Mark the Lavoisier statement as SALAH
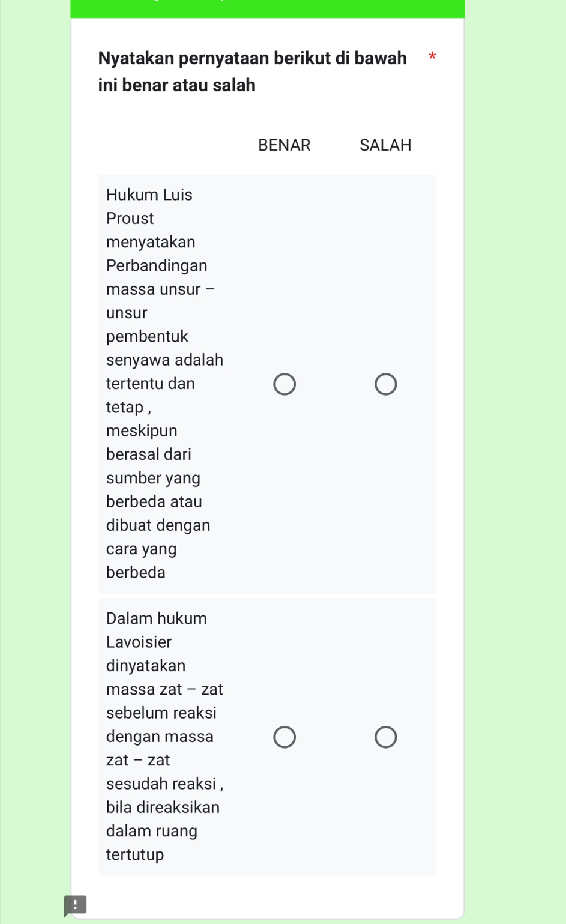Viewport: 566px width, 924px height. [x=385, y=737]
